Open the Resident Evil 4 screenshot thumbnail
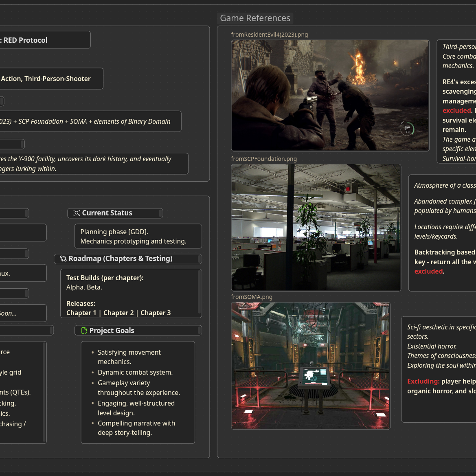476x476 pixels. (330, 95)
